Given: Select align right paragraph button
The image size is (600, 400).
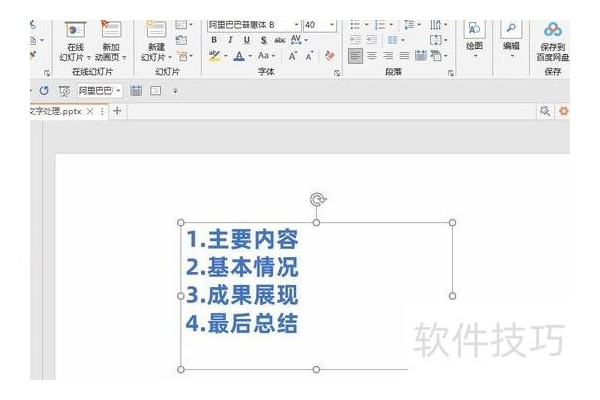Looking at the screenshot, I should click(388, 56).
